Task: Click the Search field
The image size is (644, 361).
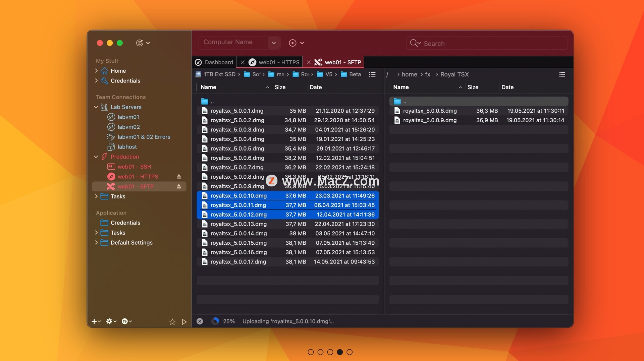Action: pos(486,43)
